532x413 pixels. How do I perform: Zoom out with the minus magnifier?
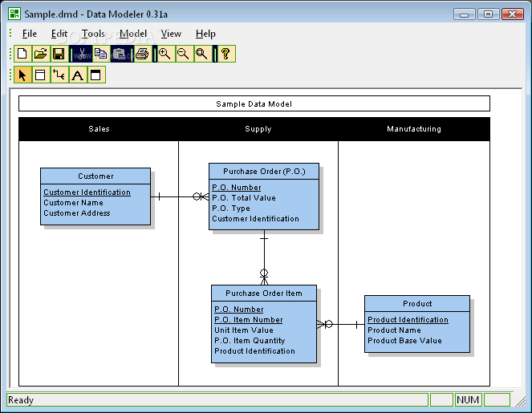184,54
